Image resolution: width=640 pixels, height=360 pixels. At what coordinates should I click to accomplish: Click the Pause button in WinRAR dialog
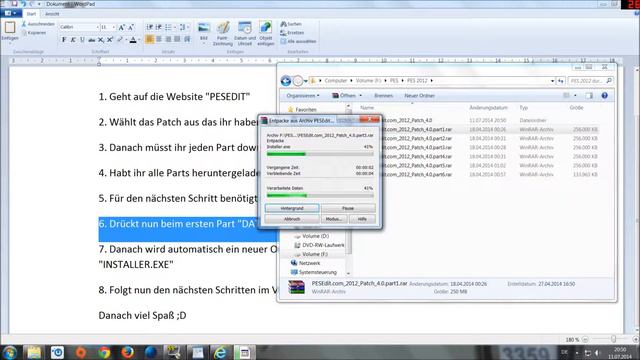click(348, 208)
